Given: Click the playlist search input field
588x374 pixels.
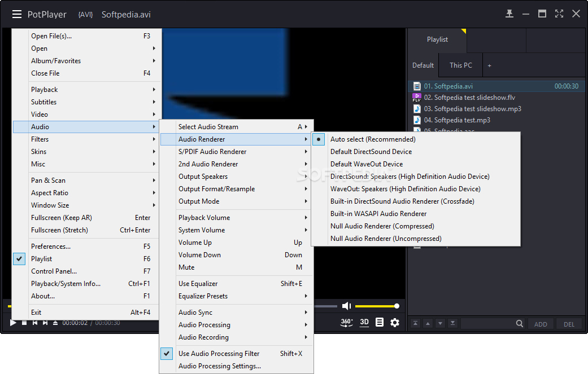Looking at the screenshot, I should click(487, 323).
